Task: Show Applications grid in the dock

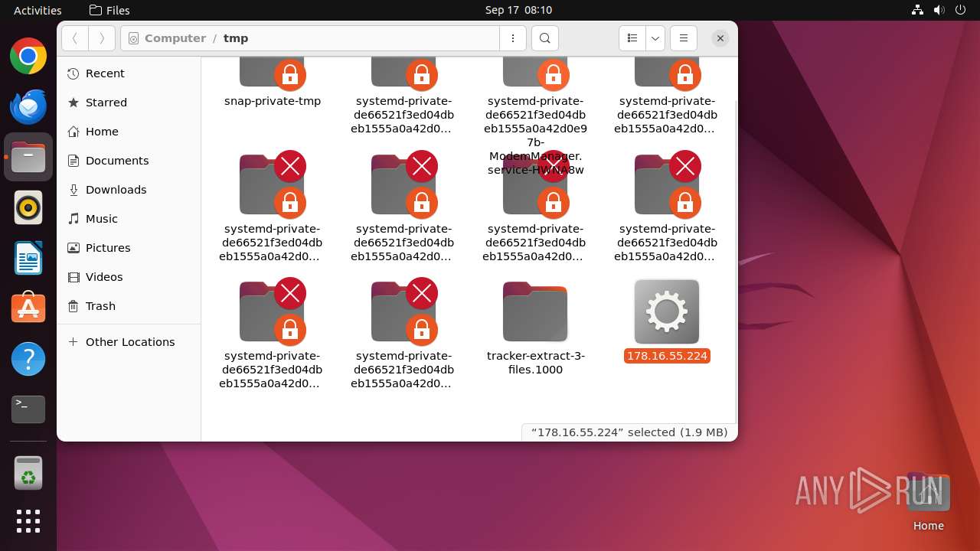Action: [28, 521]
